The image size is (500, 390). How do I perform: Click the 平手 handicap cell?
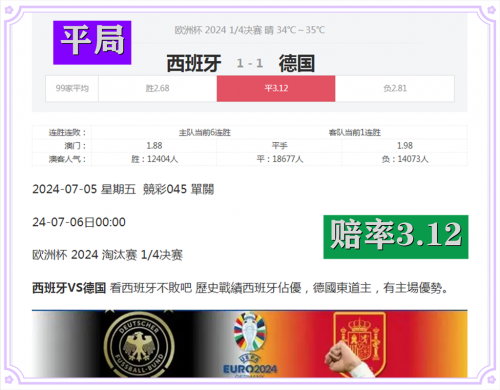pyautogui.click(x=279, y=146)
